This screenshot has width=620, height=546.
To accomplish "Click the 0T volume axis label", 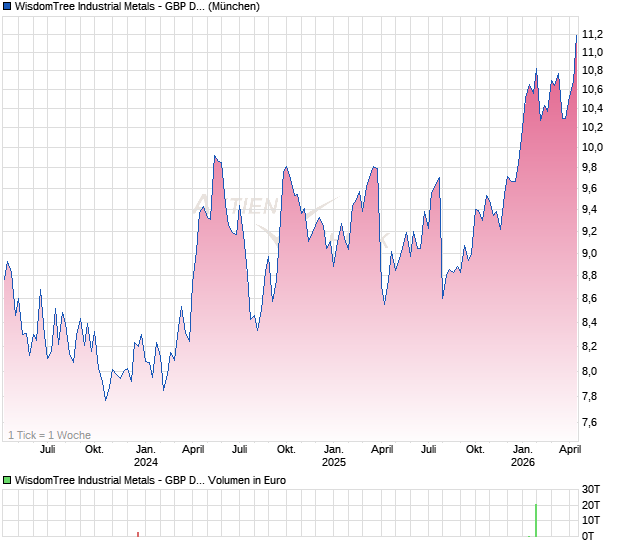I will 590,536.
